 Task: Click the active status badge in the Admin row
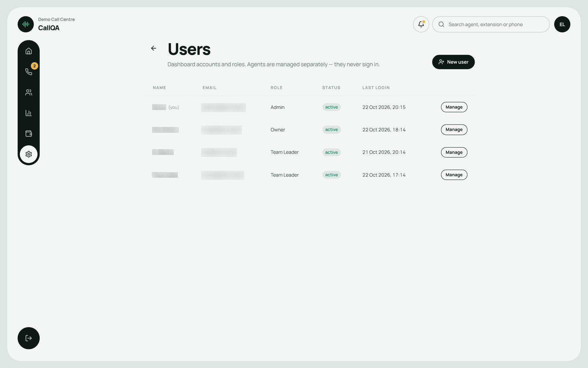[x=331, y=107]
